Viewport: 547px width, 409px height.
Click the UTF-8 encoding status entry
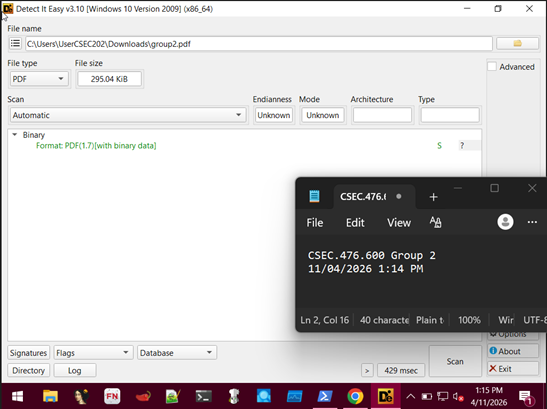point(534,320)
